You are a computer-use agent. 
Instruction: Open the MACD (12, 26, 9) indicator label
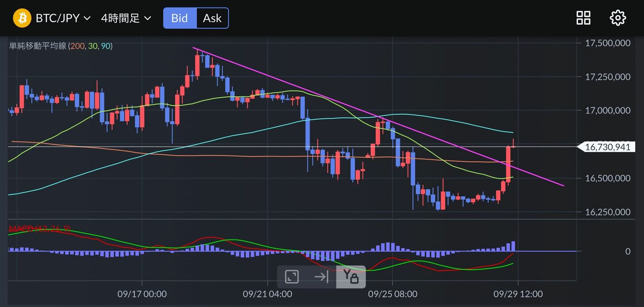(40, 228)
